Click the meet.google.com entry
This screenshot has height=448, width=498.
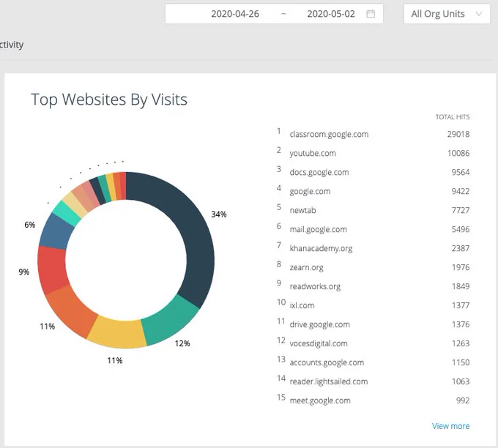320,400
